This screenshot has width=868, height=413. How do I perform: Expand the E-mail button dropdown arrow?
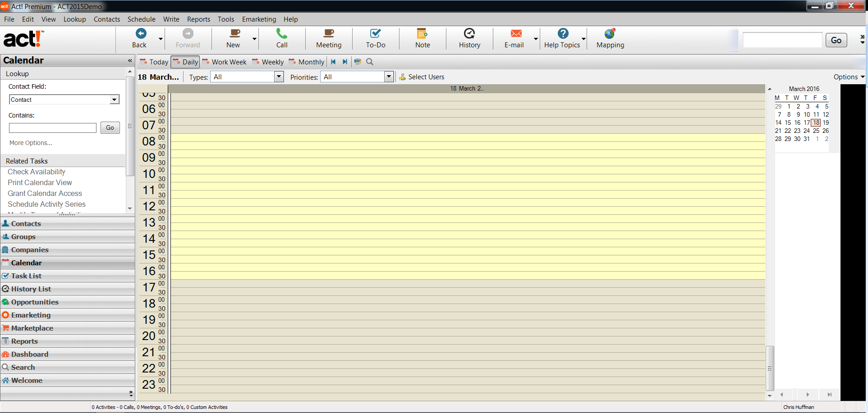pyautogui.click(x=536, y=39)
